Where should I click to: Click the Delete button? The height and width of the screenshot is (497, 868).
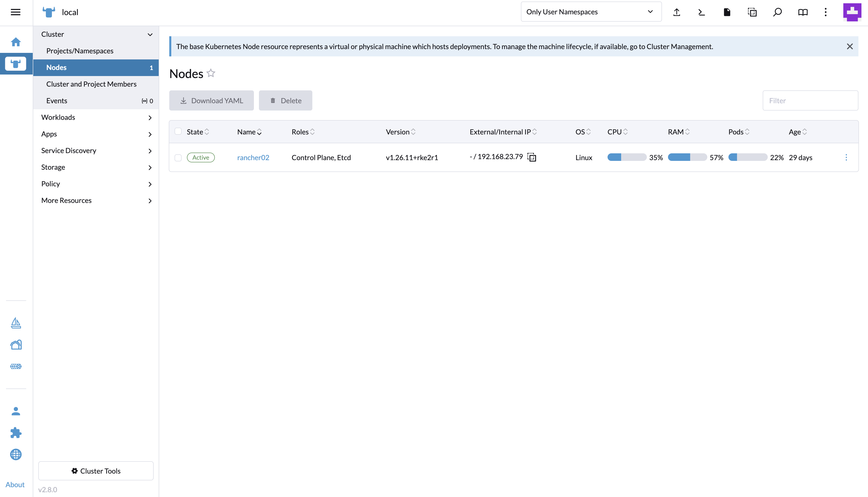point(285,100)
